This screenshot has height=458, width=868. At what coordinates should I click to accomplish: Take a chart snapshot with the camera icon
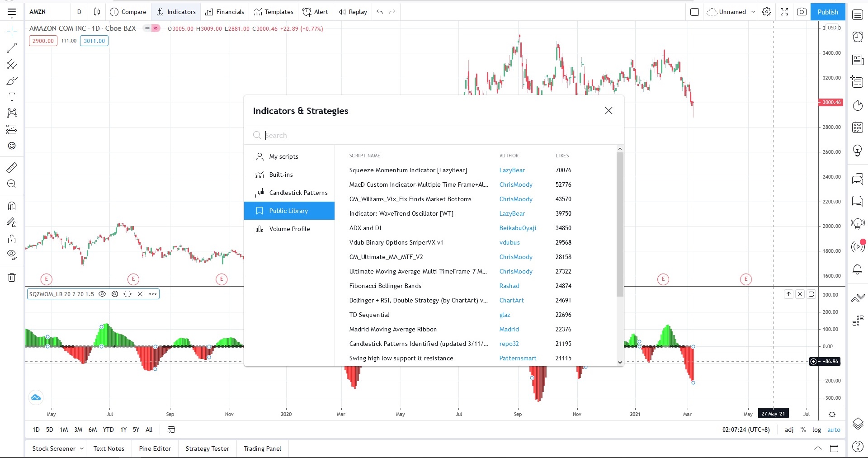tap(802, 12)
